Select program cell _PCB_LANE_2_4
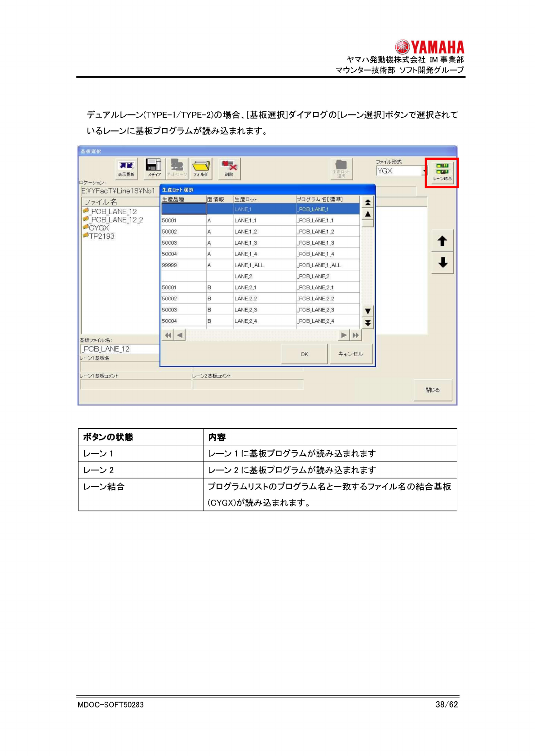The width and height of the screenshot is (535, 756). (x=327, y=321)
